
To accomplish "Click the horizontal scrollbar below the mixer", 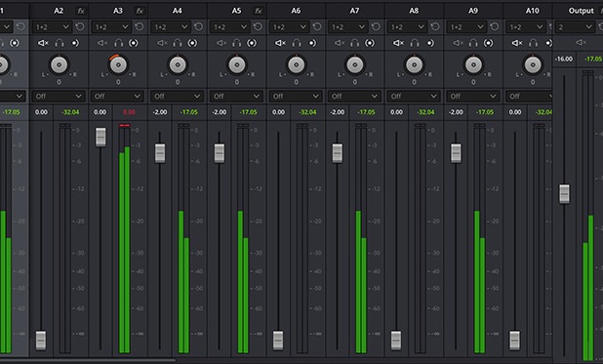I will point(88,360).
